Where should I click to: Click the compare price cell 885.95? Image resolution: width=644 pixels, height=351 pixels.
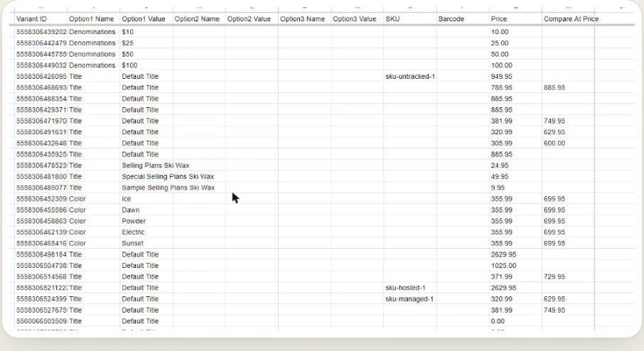569,87
